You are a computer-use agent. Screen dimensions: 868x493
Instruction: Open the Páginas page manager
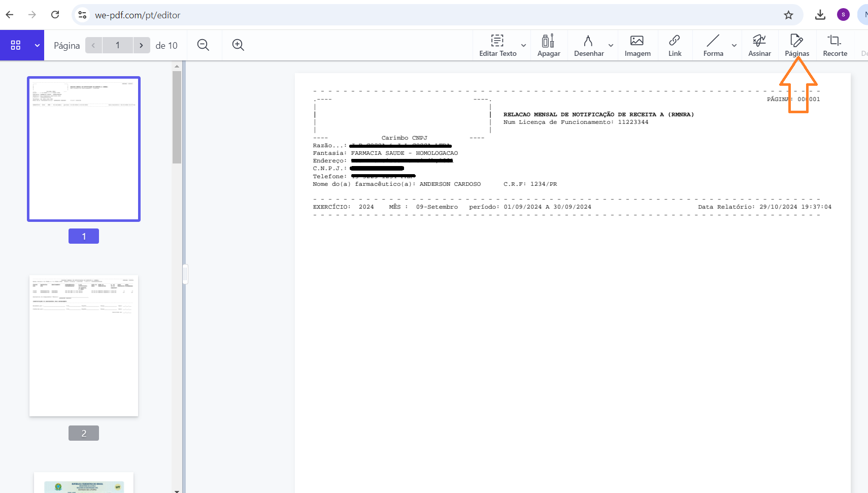pos(796,45)
